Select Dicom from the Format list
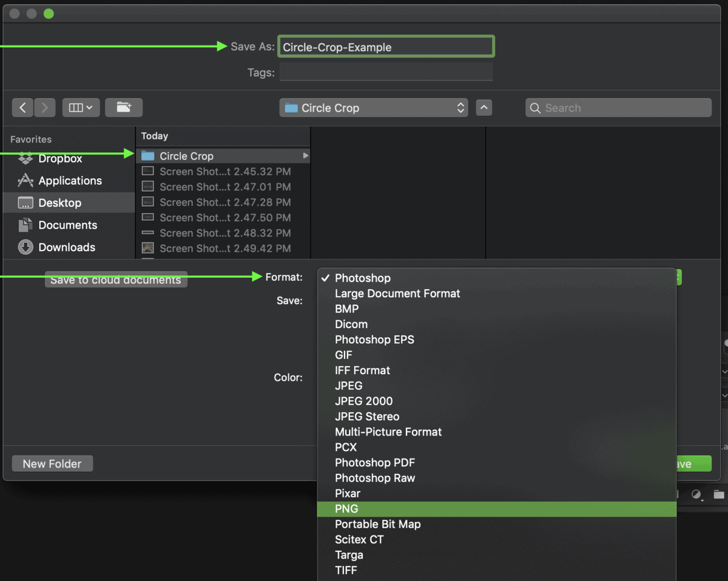Screen dimensions: 728x581 496,324
